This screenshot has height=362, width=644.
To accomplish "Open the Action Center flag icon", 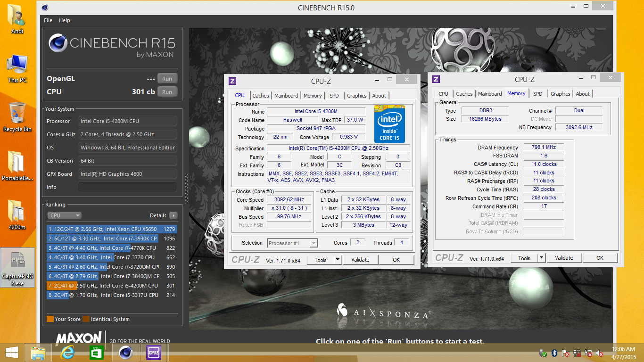I will pyautogui.click(x=566, y=353).
